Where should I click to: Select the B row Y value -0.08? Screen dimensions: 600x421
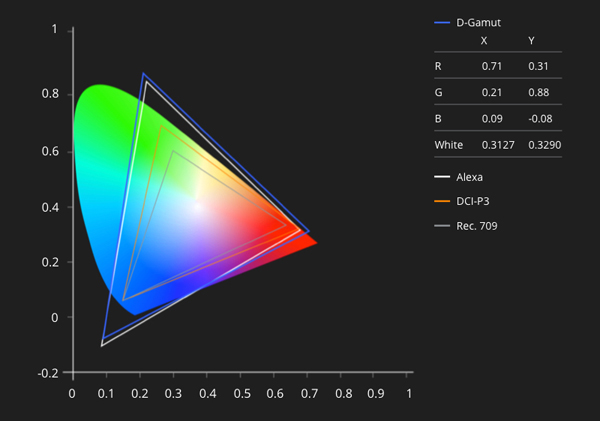click(x=539, y=118)
